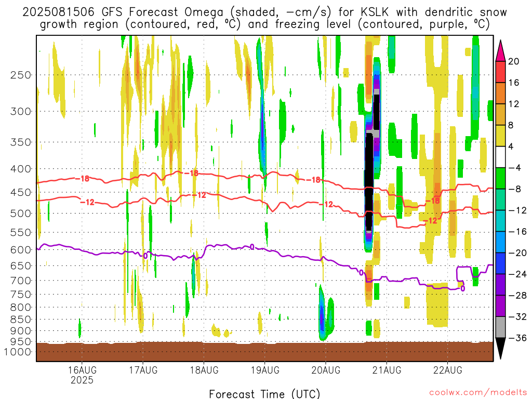Select the 850 pressure level label
The height and width of the screenshot is (399, 532).
(21, 320)
